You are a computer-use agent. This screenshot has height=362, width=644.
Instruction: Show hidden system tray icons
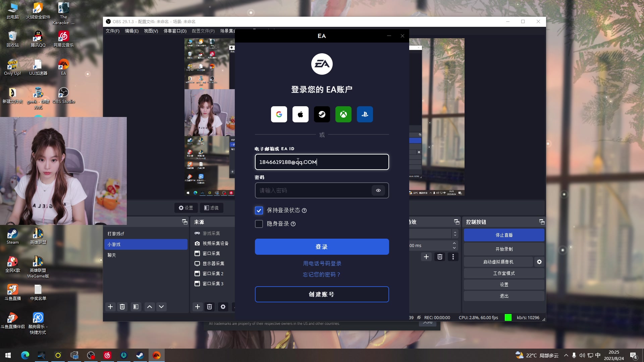click(x=566, y=355)
